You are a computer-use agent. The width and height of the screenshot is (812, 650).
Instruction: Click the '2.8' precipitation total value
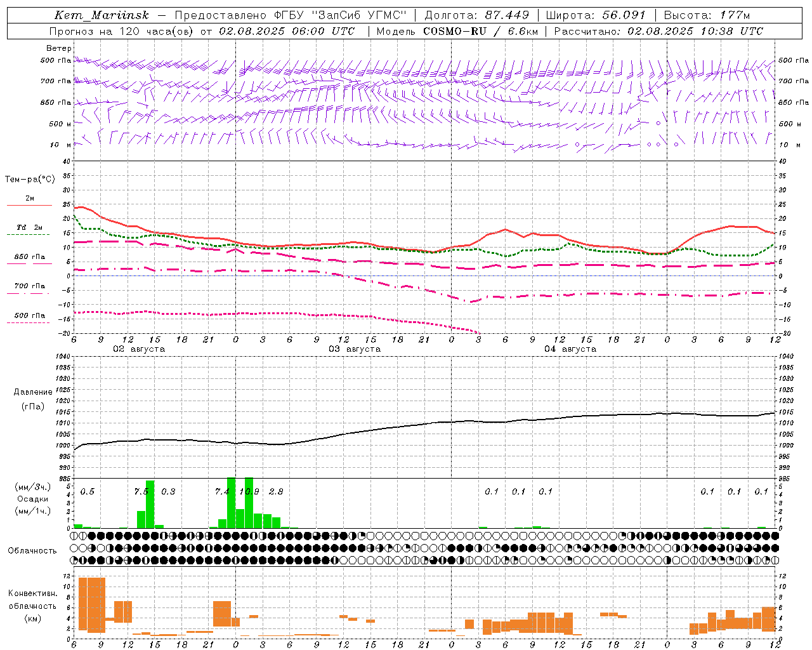coord(276,491)
